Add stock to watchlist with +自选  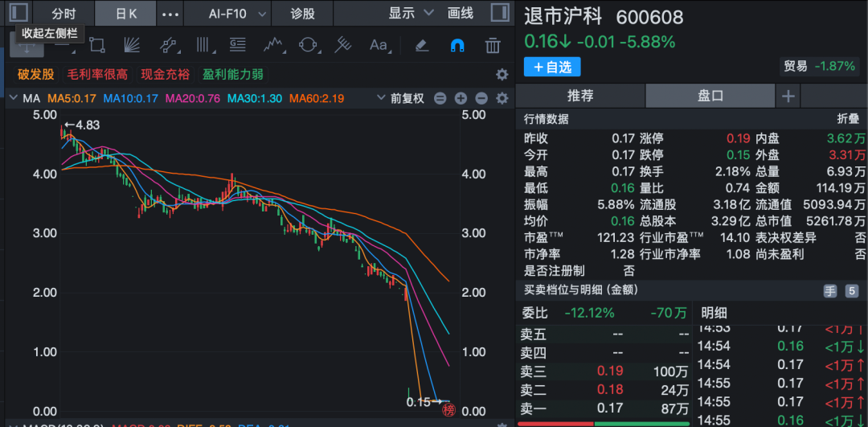pos(552,67)
